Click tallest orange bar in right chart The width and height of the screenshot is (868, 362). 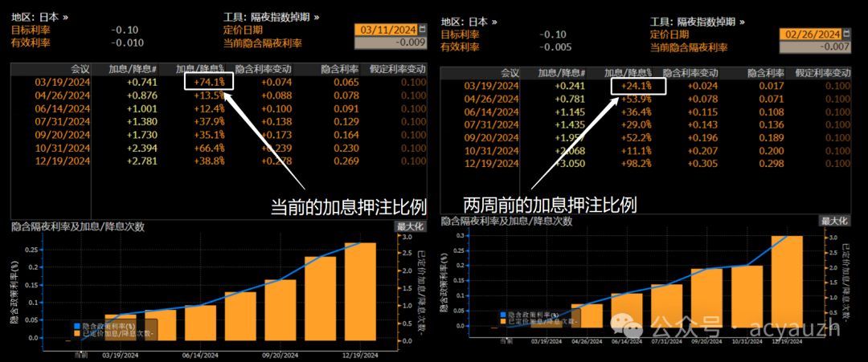787,281
